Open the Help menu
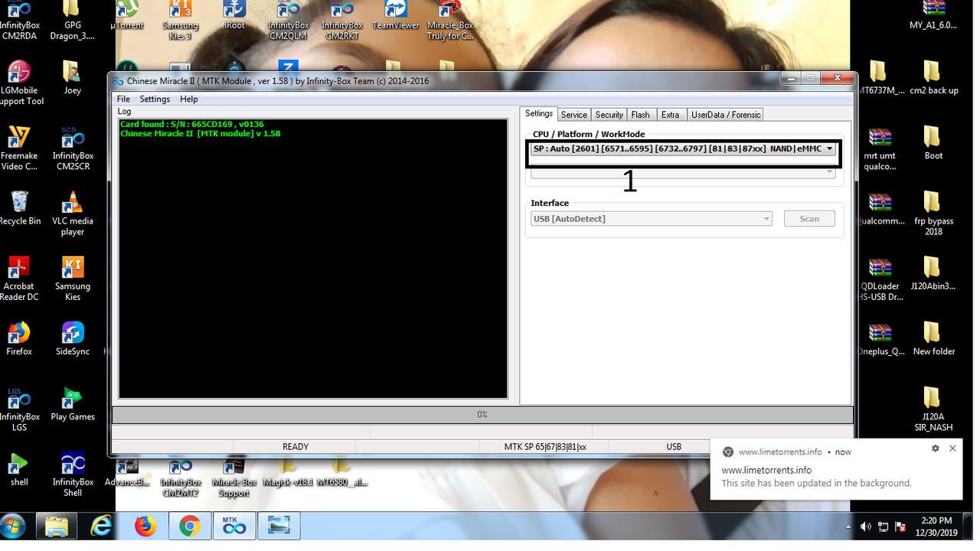This screenshot has height=551, width=980. coord(189,99)
